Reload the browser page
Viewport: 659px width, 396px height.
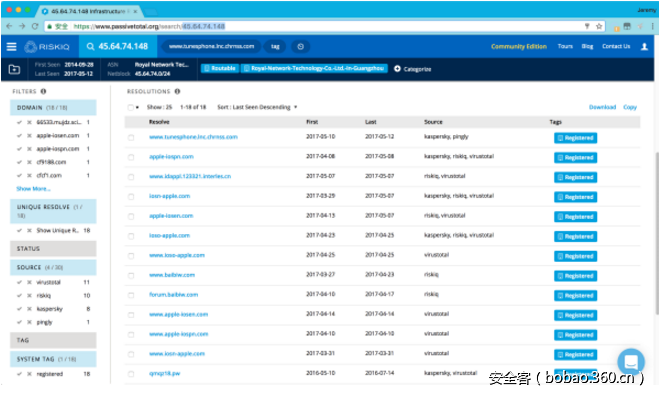35,26
